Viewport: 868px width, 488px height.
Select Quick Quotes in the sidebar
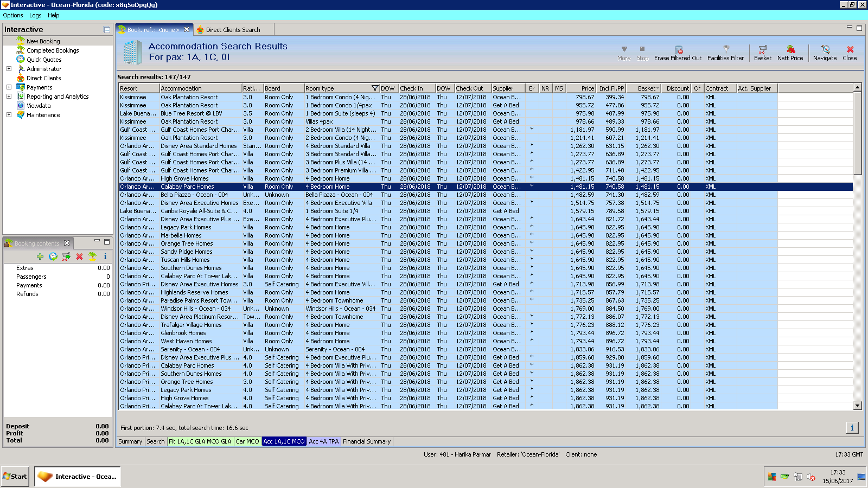coord(44,60)
